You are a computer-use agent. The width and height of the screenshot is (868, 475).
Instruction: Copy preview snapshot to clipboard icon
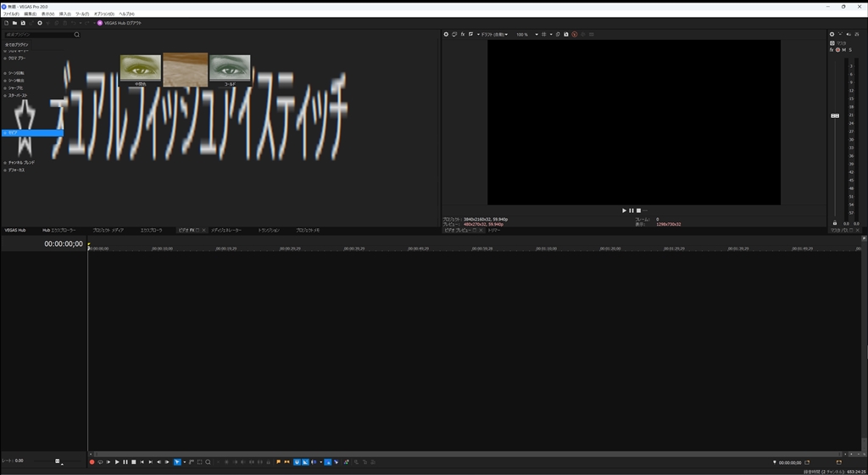click(x=558, y=34)
